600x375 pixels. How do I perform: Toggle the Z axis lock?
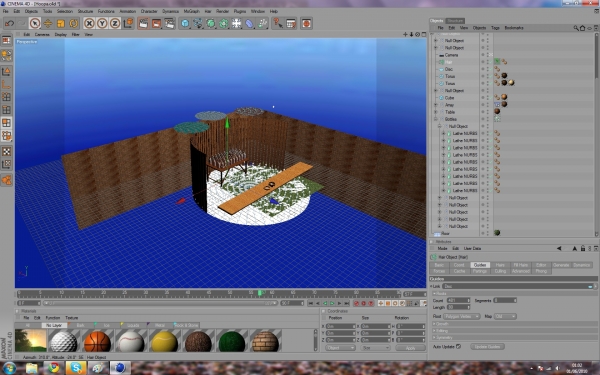[115, 23]
